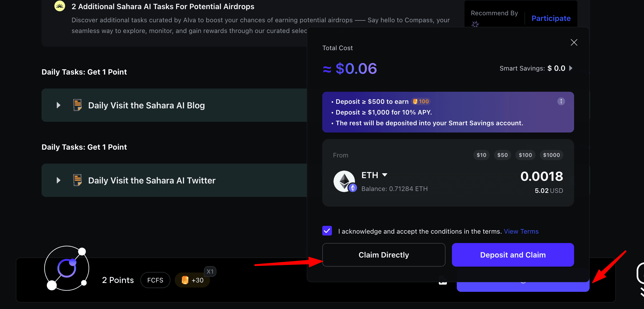The height and width of the screenshot is (309, 644).
Task: Select the $1000 preset amount
Action: 551,155
